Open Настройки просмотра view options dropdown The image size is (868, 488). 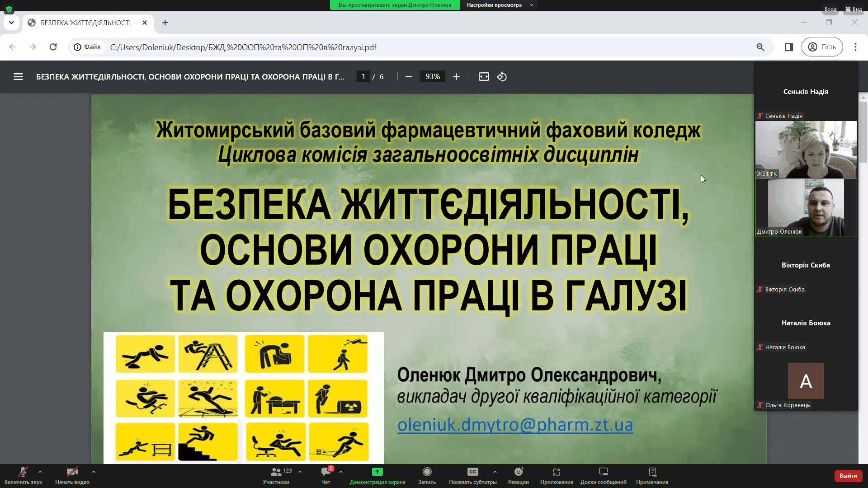[x=500, y=5]
